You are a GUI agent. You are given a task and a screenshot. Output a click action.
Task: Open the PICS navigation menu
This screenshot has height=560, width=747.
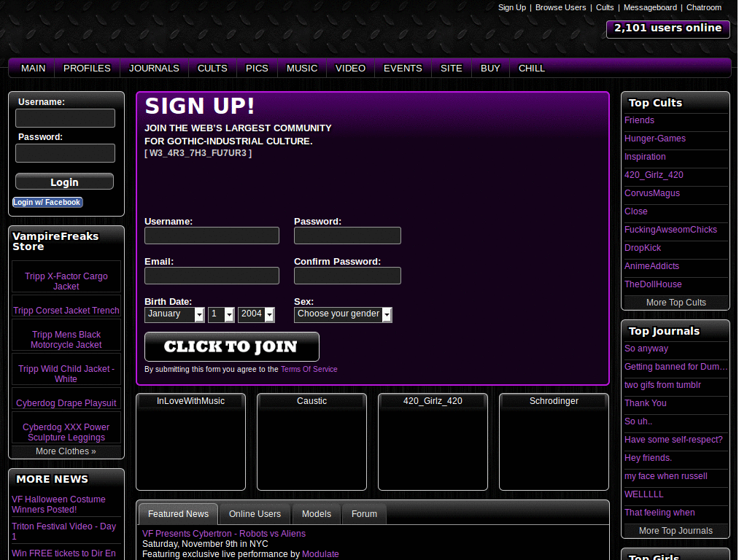pyautogui.click(x=257, y=68)
